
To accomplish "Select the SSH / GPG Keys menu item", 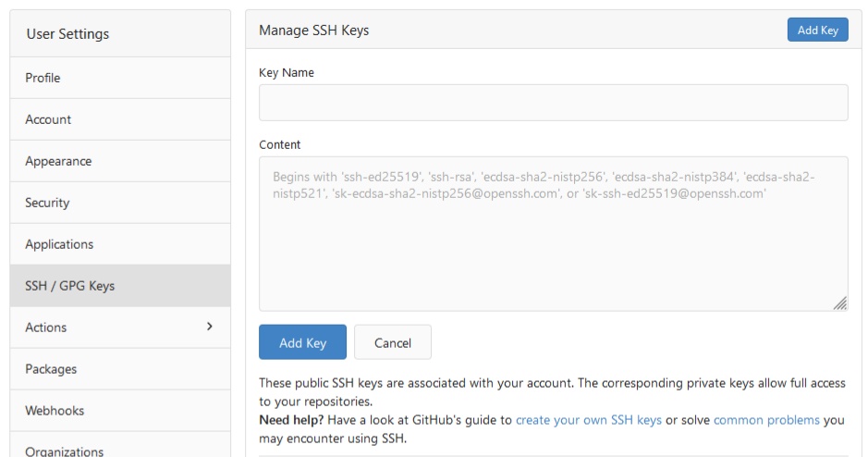I will (x=70, y=286).
